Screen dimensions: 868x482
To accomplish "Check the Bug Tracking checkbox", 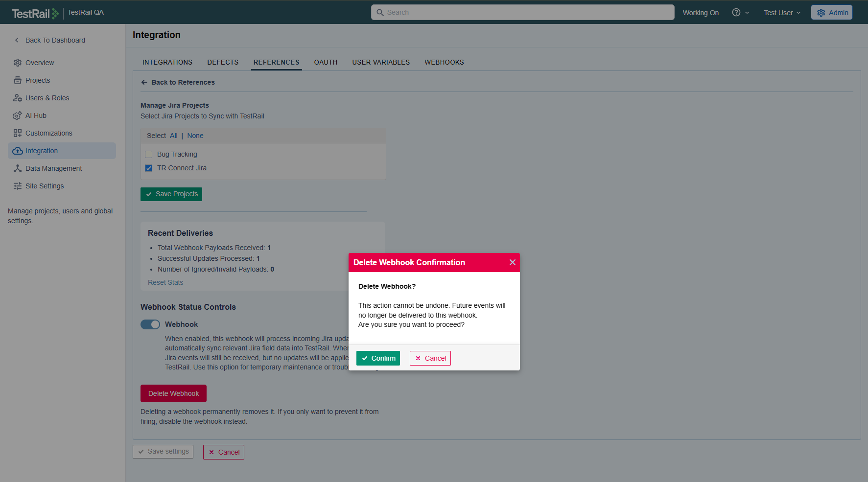I will coord(149,154).
